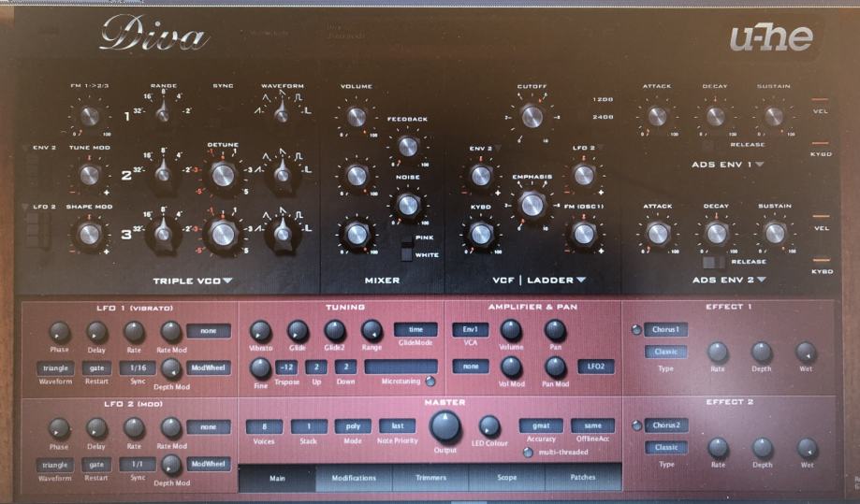Image resolution: width=860 pixels, height=504 pixels.
Task: Toggle Effect 2 power button
Action: [x=636, y=425]
